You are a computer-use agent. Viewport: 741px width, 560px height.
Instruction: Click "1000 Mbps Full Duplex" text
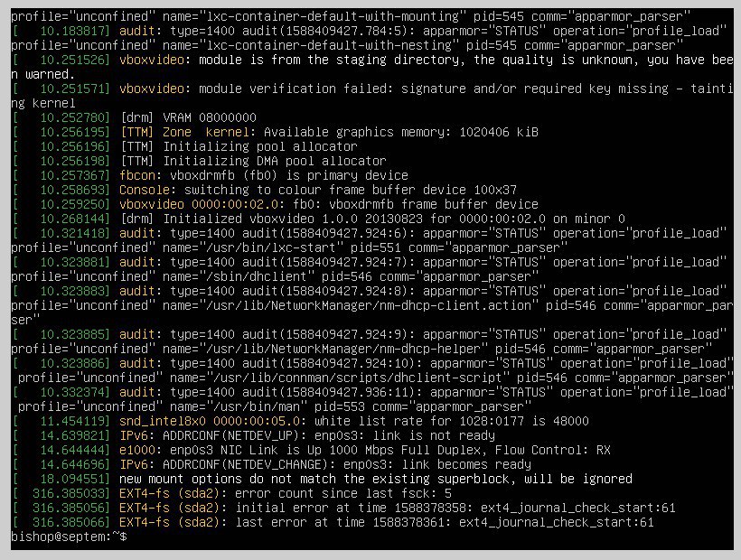408,450
